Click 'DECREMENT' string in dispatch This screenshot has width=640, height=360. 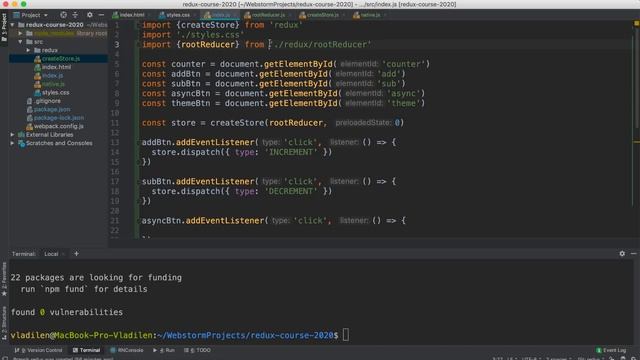[x=291, y=191]
